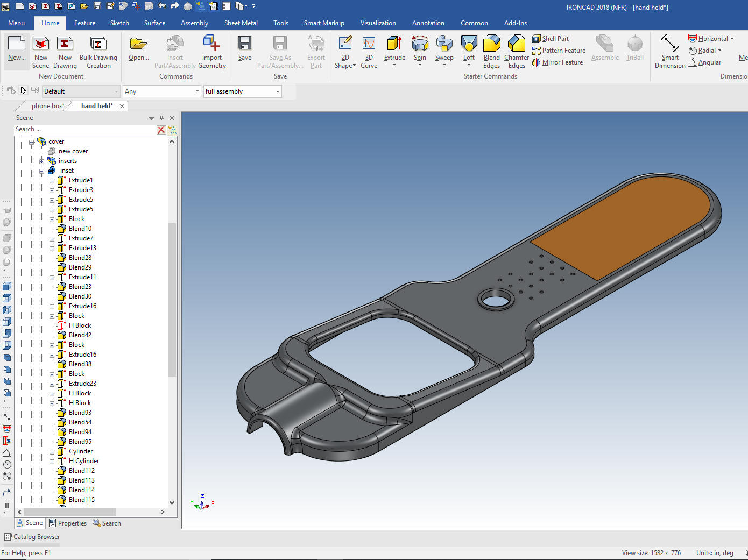The image size is (748, 560).
Task: Select the new cover tree item
Action: pyautogui.click(x=73, y=152)
